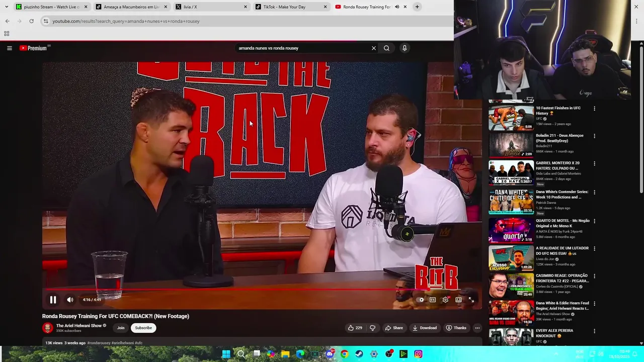Send Thanks to the creator
The width and height of the screenshot is (644, 362).
pos(456,328)
